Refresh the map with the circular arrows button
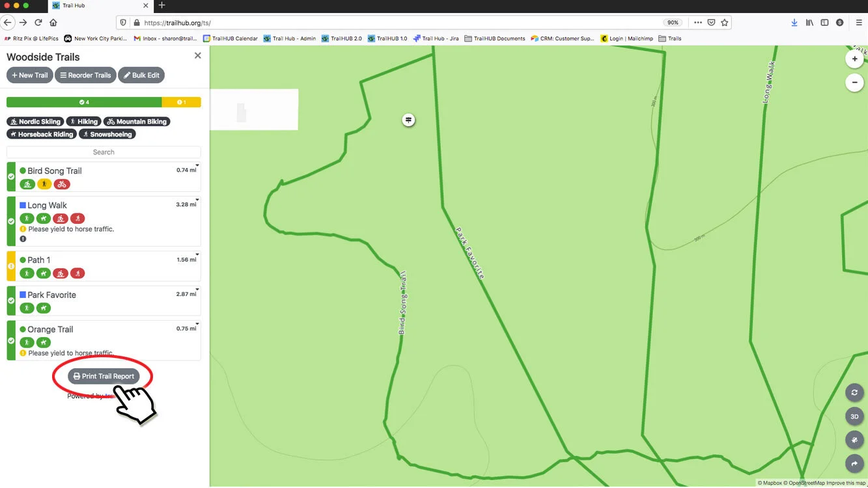The width and height of the screenshot is (868, 488). [854, 392]
